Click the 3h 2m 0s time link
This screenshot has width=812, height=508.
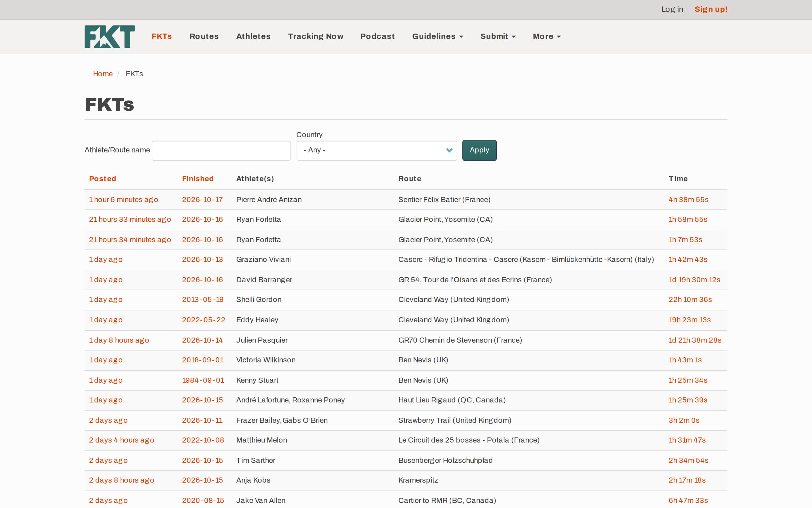point(684,420)
